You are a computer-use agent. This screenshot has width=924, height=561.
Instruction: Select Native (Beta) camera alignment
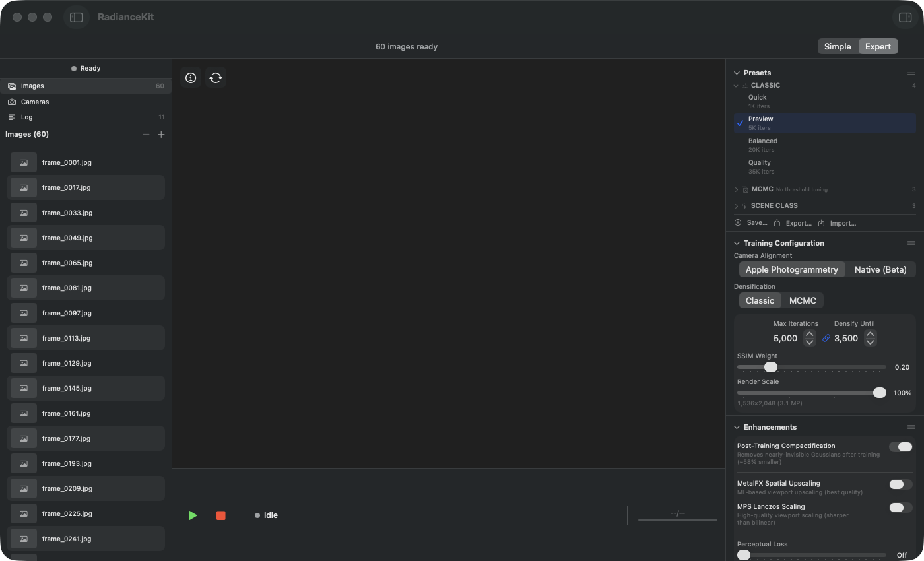(880, 269)
